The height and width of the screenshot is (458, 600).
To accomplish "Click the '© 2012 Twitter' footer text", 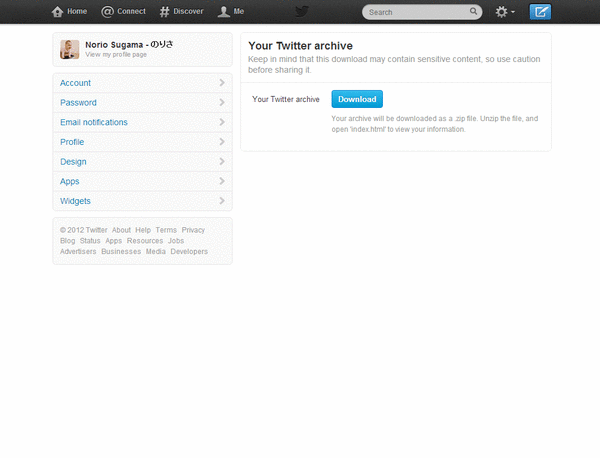I will pyautogui.click(x=83, y=230).
